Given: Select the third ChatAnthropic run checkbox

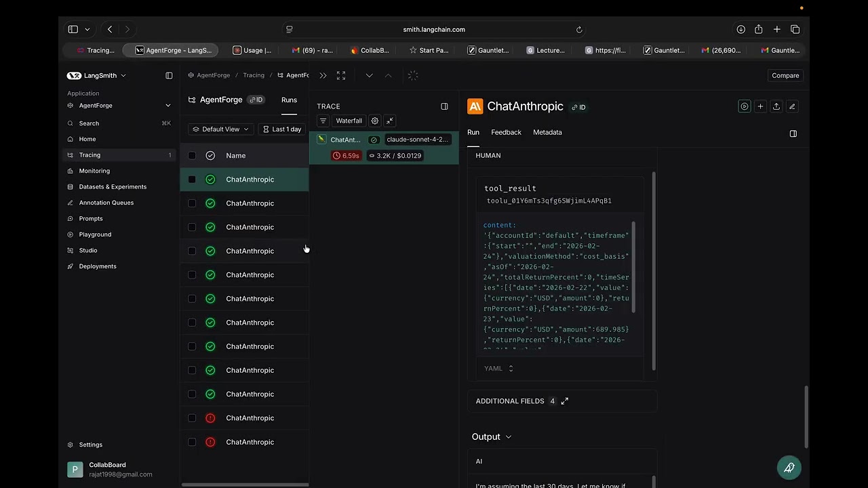Looking at the screenshot, I should click(192, 227).
